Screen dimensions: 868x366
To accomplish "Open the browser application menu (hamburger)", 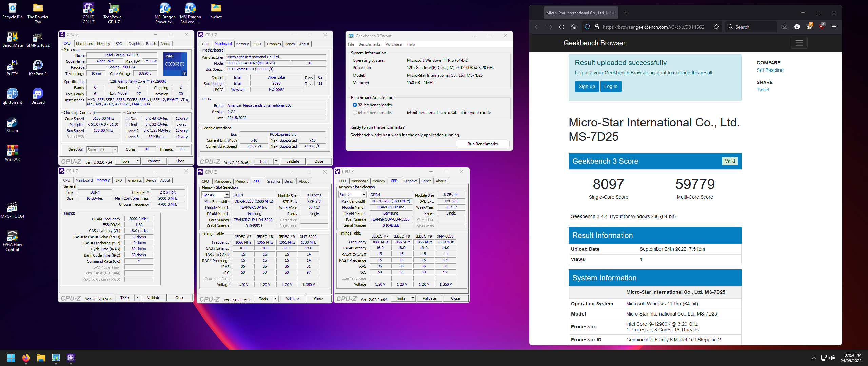I will tap(834, 27).
